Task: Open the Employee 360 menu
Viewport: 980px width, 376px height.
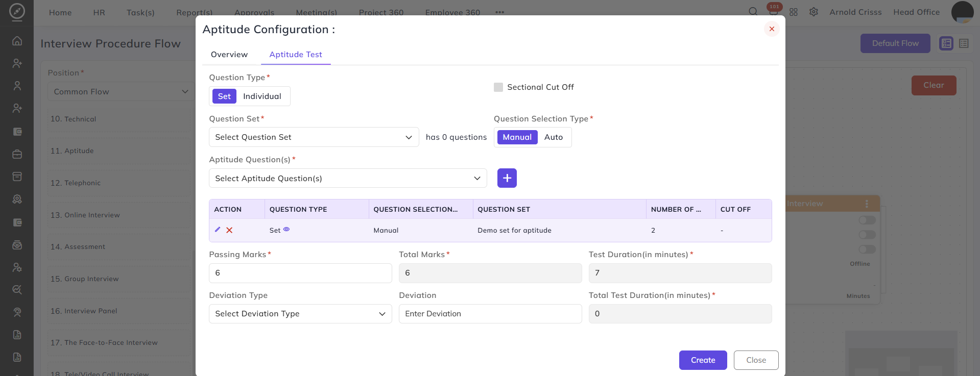Action: [452, 12]
